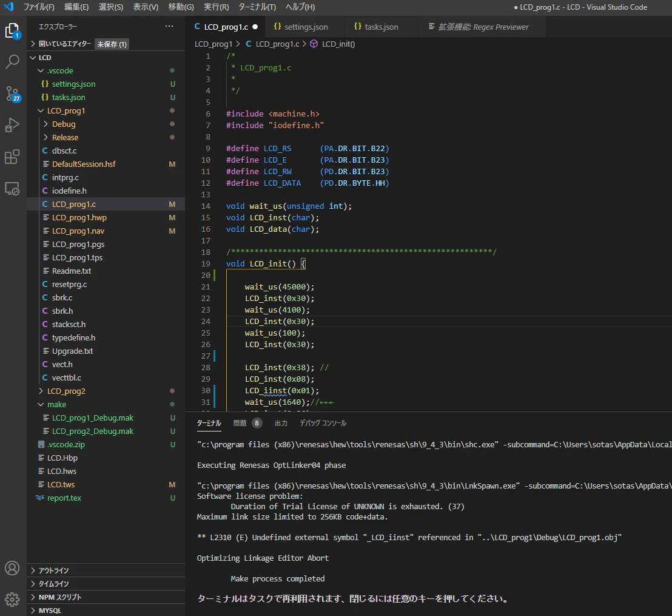
Task: Open the Search view icon
Action: coord(12,62)
